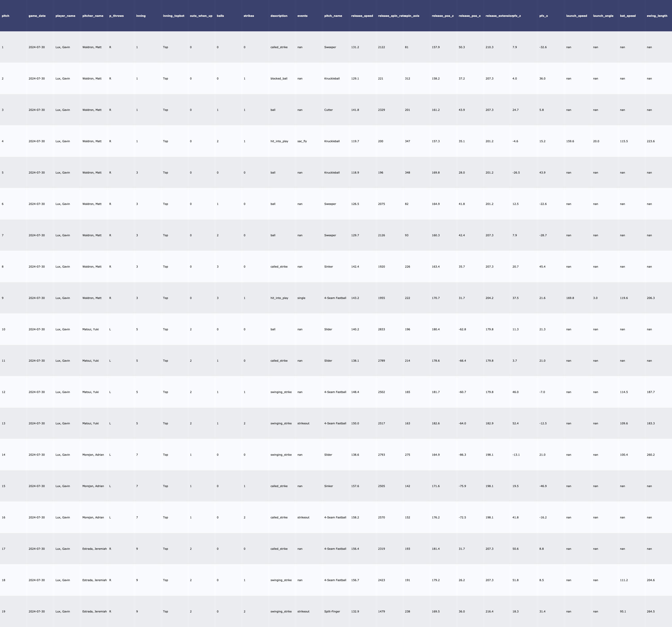Select launch angle value 20.0
The width and height of the screenshot is (672, 627).
596,141
